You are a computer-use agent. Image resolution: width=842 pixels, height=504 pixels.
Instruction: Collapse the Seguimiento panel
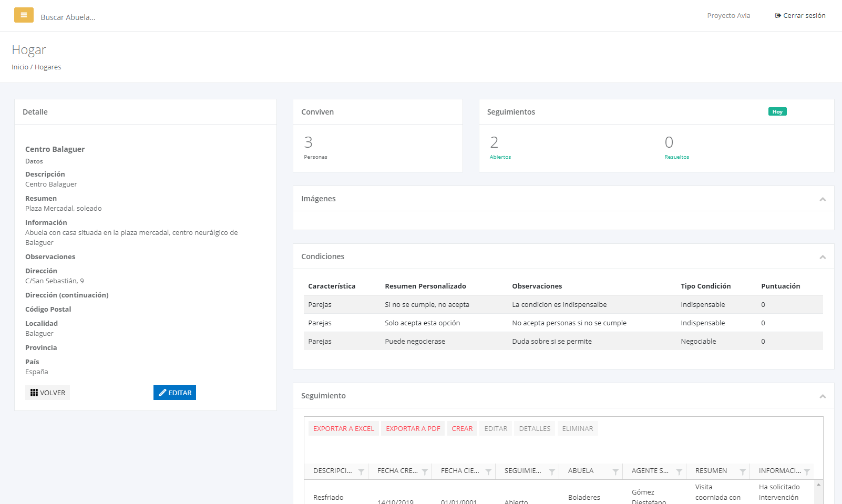pyautogui.click(x=823, y=396)
